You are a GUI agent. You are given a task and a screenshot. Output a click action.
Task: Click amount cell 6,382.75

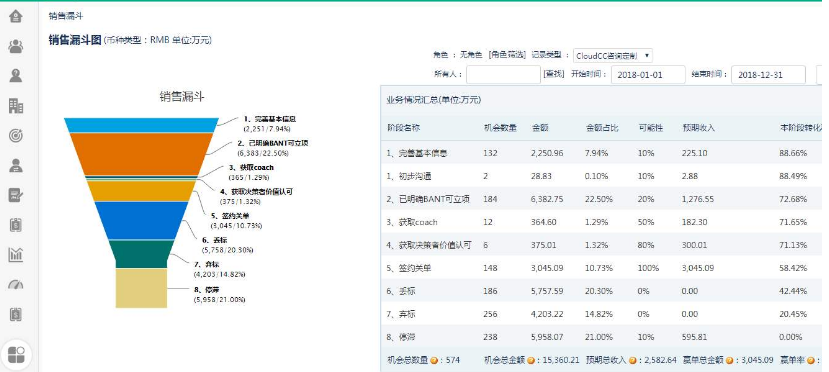[x=547, y=199]
